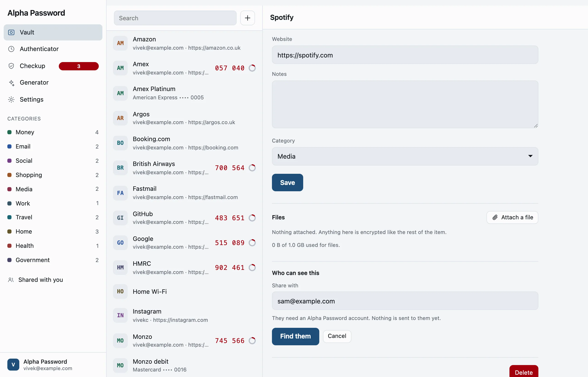Viewport: 588px width, 377px height.
Task: Click the vault Search field
Action: [x=175, y=18]
